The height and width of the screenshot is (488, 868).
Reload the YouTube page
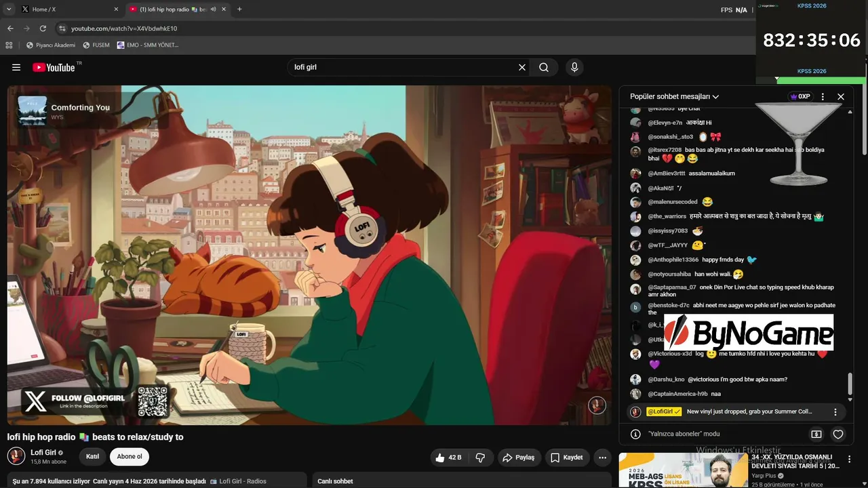[43, 28]
